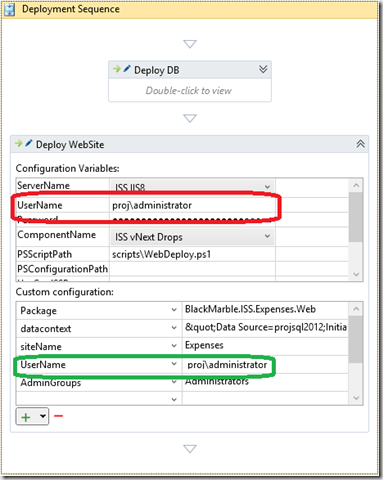The width and height of the screenshot is (383, 480).
Task: Click the custom configuration proj\administrator value
Action: coord(227,365)
